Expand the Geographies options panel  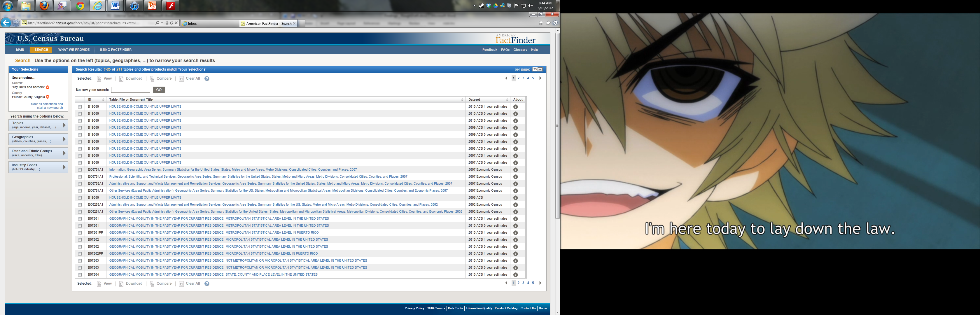tap(38, 139)
